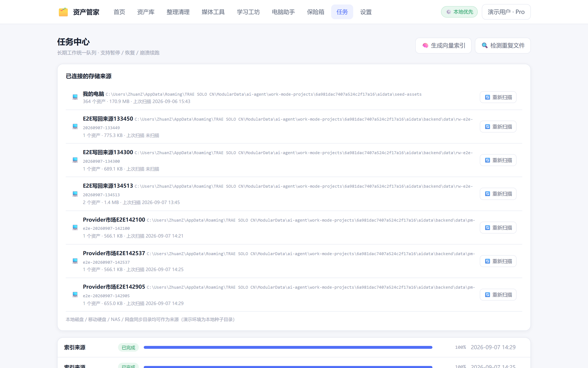
Task: Open 电脑助手 navigation item
Action: coord(283,12)
